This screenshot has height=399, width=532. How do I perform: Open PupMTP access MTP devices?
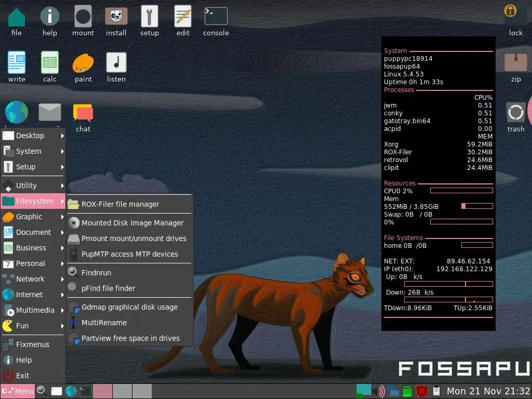pyautogui.click(x=129, y=254)
